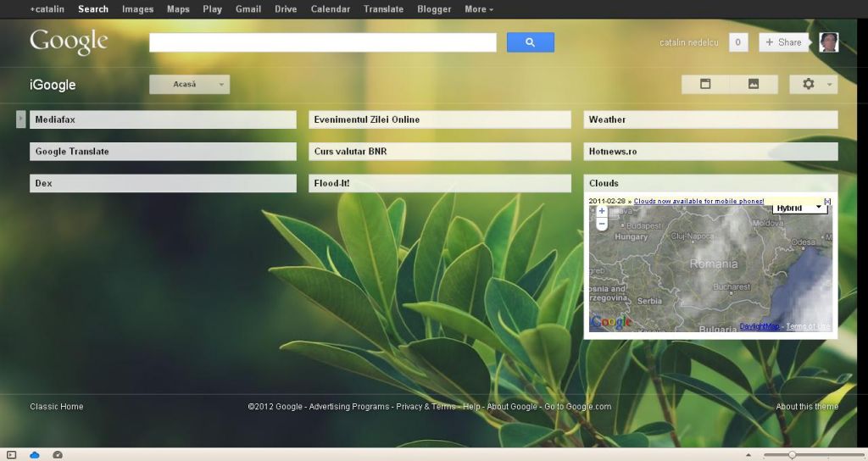Dismiss the Clouds mobile notice with [x]
The image size is (868, 461).
(x=827, y=201)
